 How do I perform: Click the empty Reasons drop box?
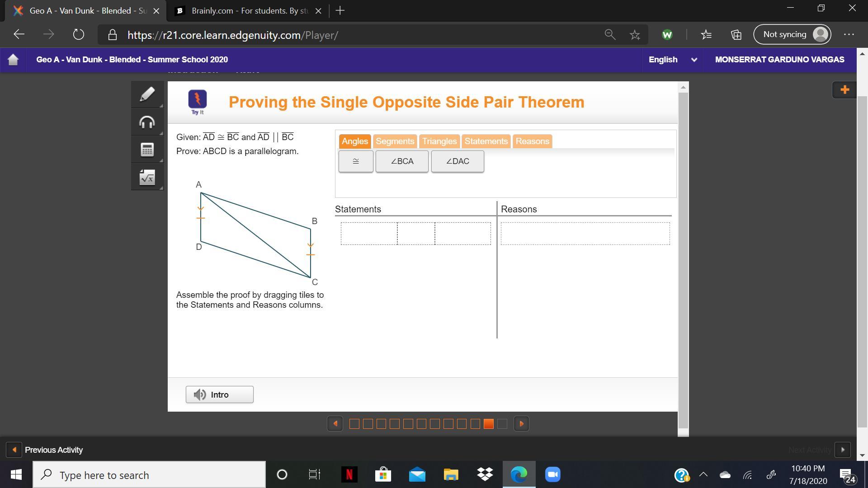(585, 234)
